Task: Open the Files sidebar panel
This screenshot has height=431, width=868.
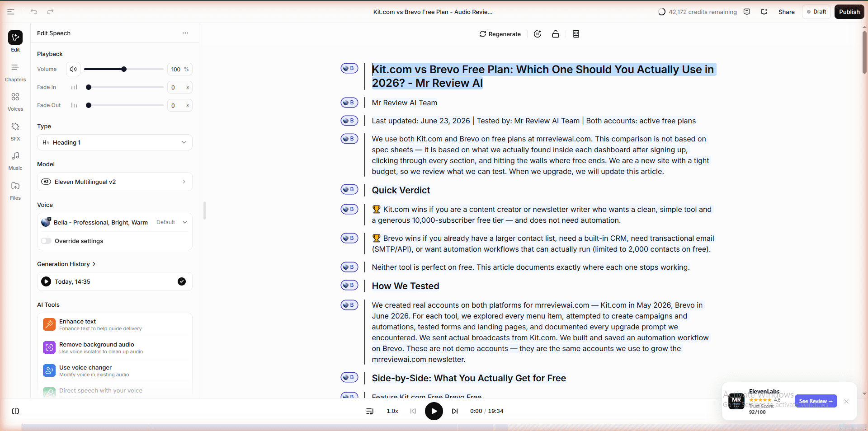Action: tap(15, 191)
